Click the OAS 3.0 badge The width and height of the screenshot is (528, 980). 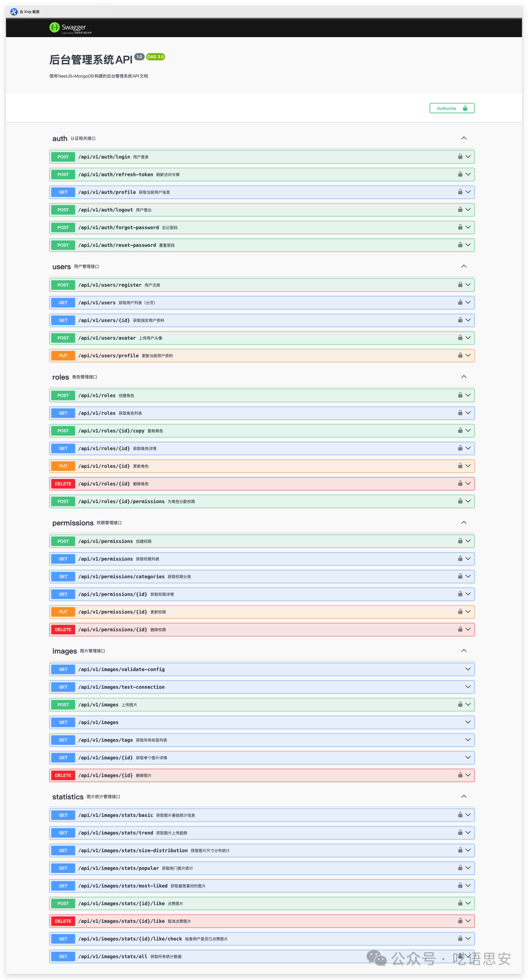pyautogui.click(x=155, y=57)
